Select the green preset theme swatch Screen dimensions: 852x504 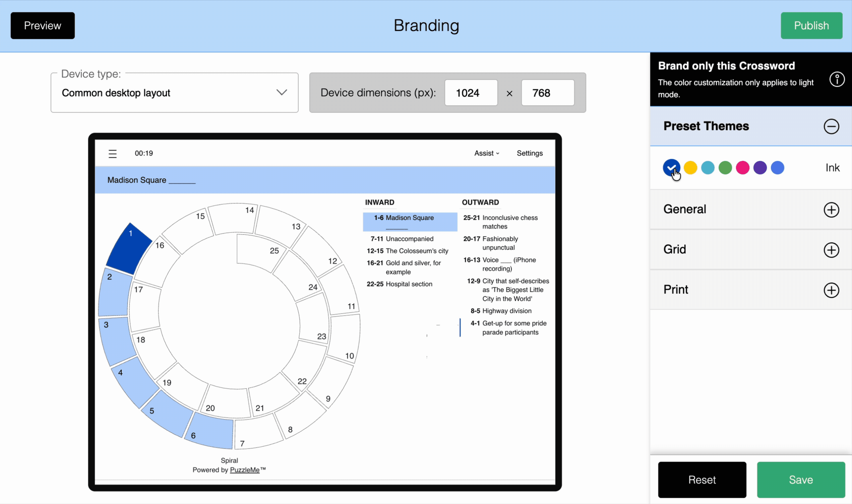(x=725, y=168)
